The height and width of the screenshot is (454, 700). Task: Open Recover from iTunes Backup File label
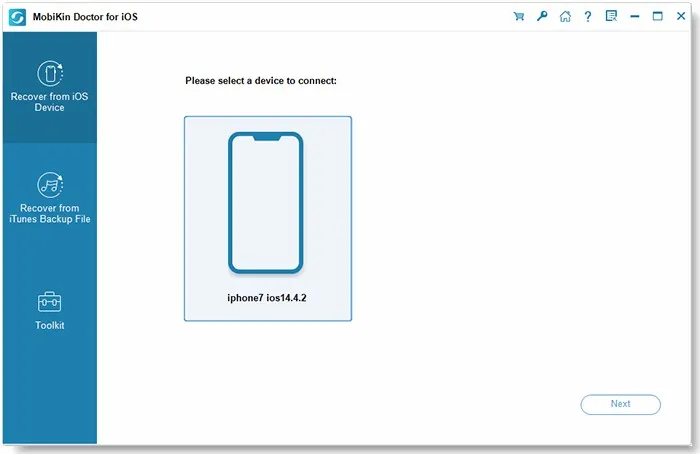49,213
